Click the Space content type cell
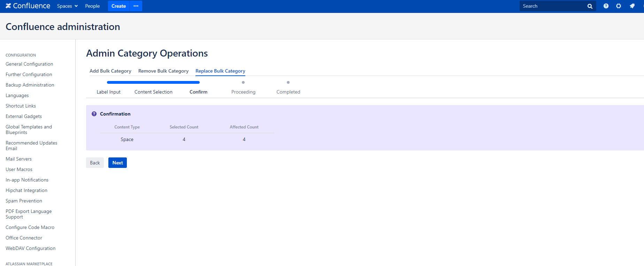 click(127, 139)
